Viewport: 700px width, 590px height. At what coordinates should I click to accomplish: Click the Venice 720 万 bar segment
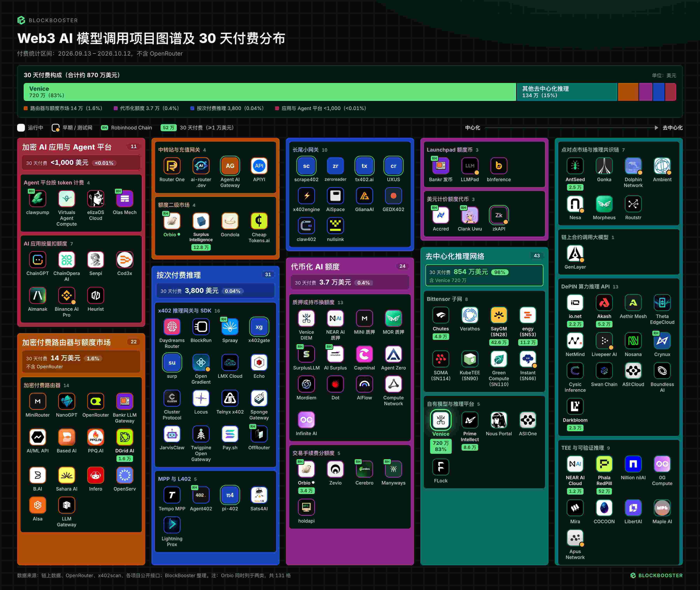click(270, 92)
